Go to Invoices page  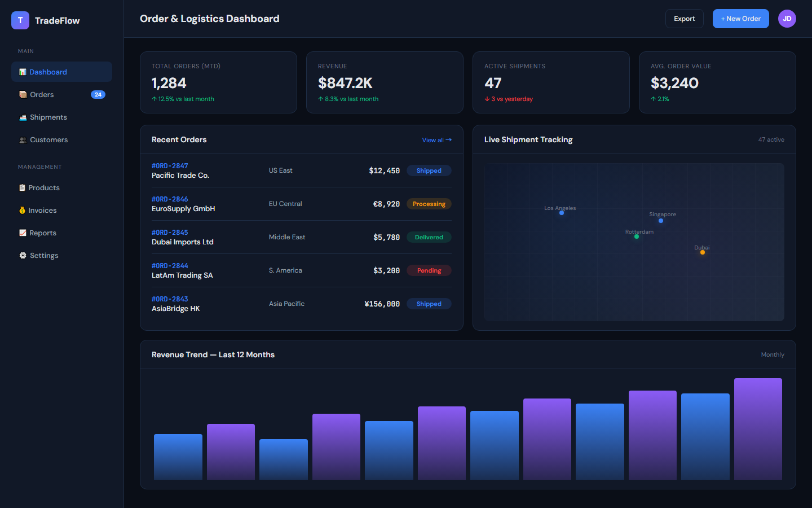pyautogui.click(x=61, y=210)
